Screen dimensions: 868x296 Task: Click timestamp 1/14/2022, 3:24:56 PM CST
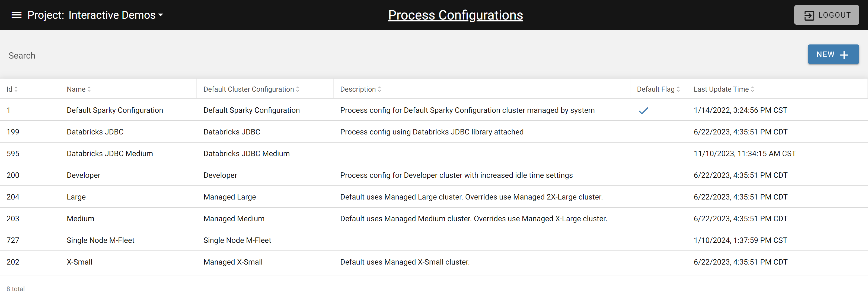(740, 110)
